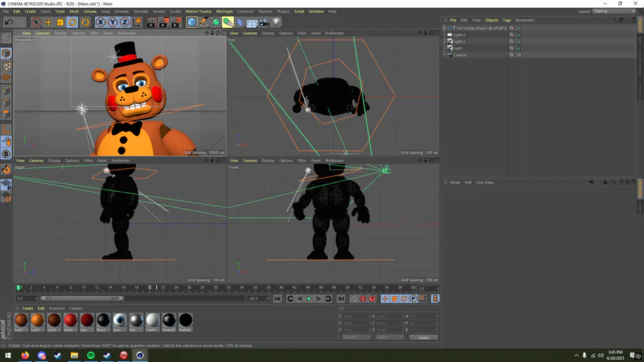Open Options menu in Right viewport

tap(72, 160)
